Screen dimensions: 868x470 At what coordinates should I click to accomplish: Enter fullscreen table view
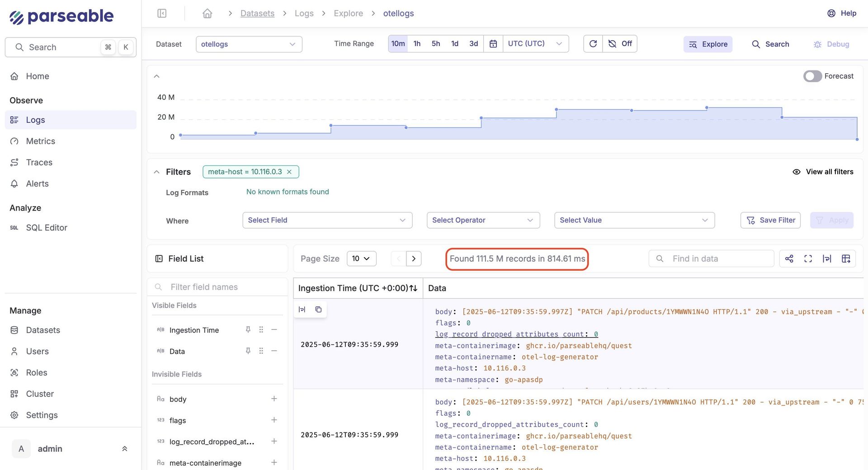(808, 258)
